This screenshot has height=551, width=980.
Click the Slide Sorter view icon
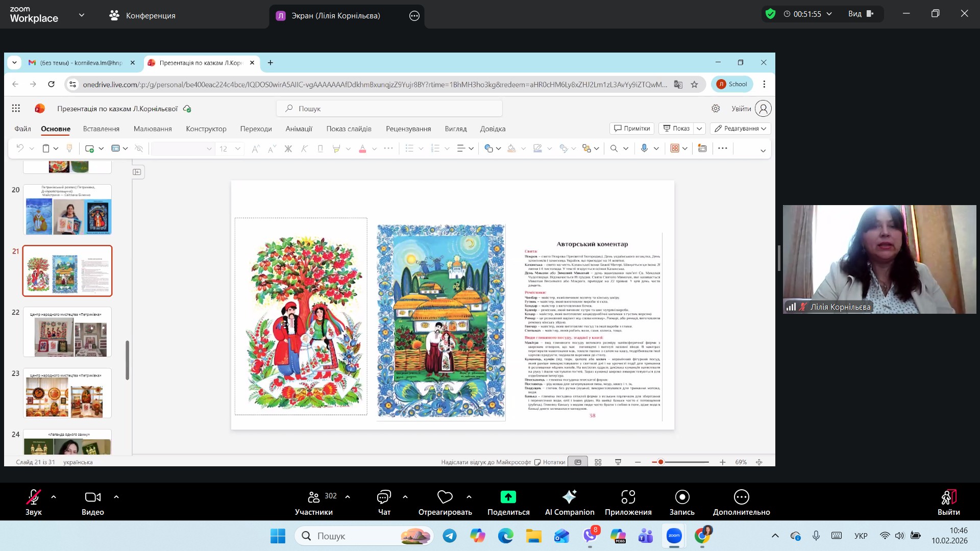click(598, 462)
